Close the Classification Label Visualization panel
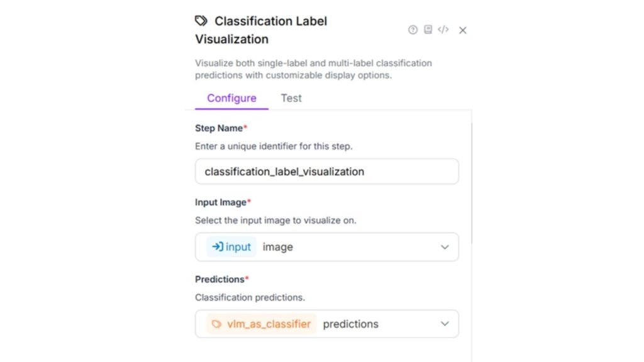The width and height of the screenshot is (644, 362). click(x=463, y=30)
